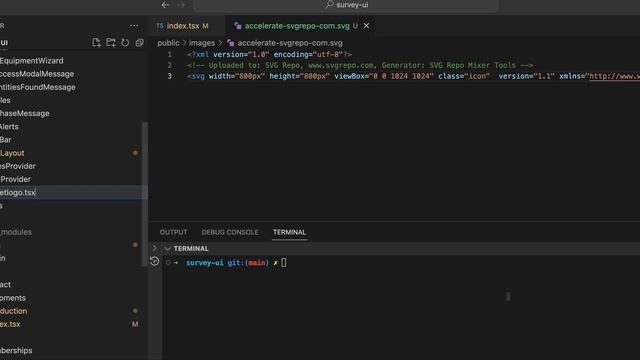Click the terminal prompt input cursor
This screenshot has width=640, height=360.
(x=284, y=263)
